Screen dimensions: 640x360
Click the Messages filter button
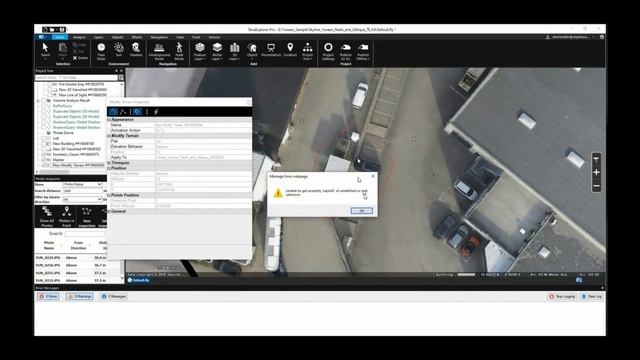113,296
